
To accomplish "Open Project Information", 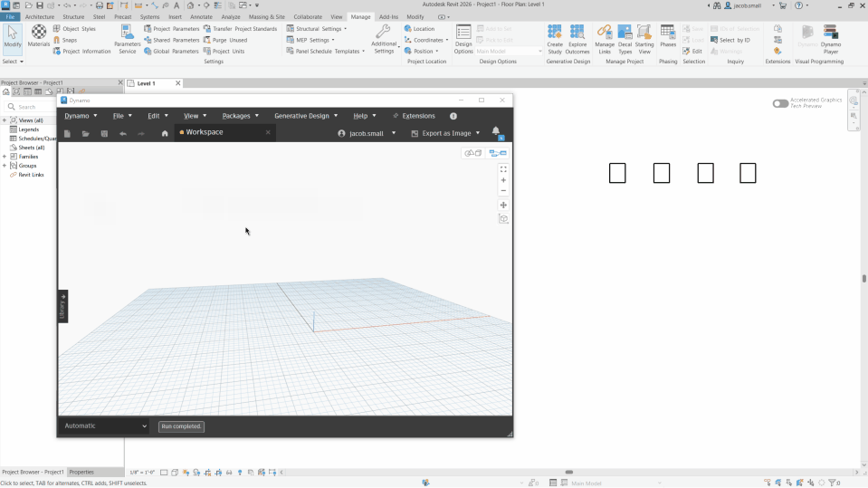I will click(x=82, y=51).
